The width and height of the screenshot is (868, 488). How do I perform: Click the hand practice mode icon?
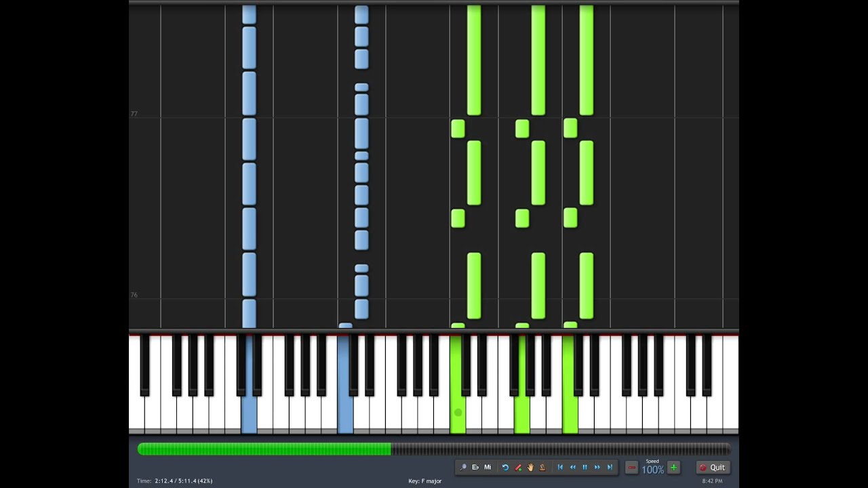coord(530,467)
